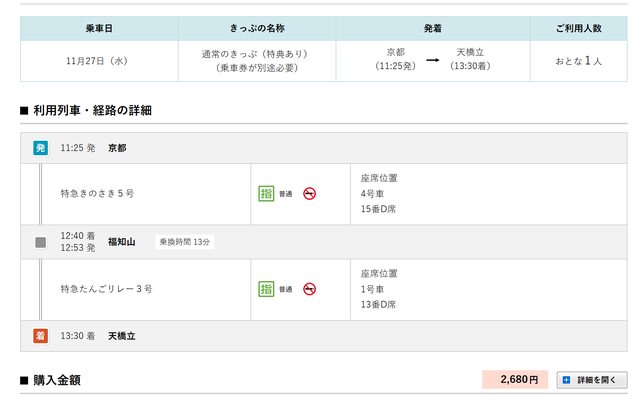
Task: Click the 利用列車・経路の詳細 section heading
Action: [x=91, y=109]
